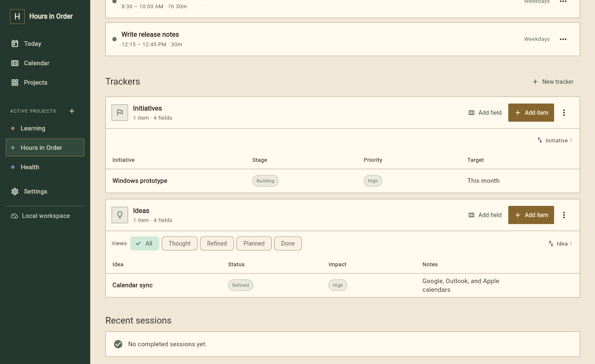Open the Write release notes task
The image size is (595, 364).
coord(343,39)
